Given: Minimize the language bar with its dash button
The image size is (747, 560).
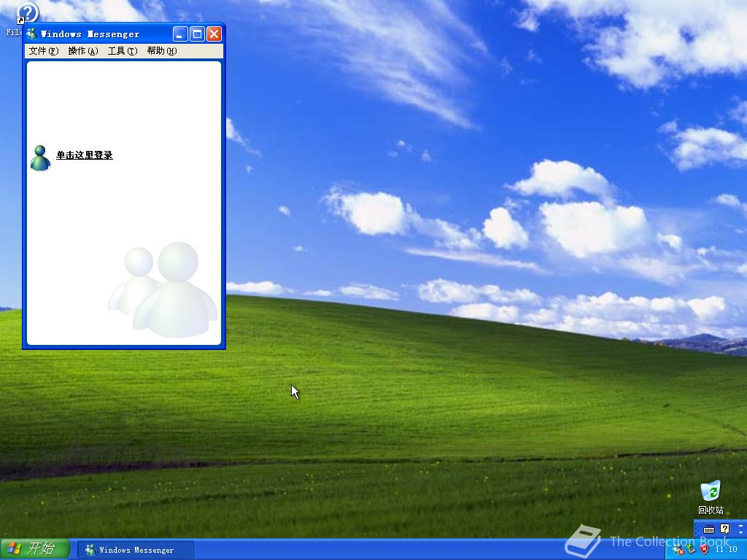Looking at the screenshot, I should pyautogui.click(x=741, y=526).
